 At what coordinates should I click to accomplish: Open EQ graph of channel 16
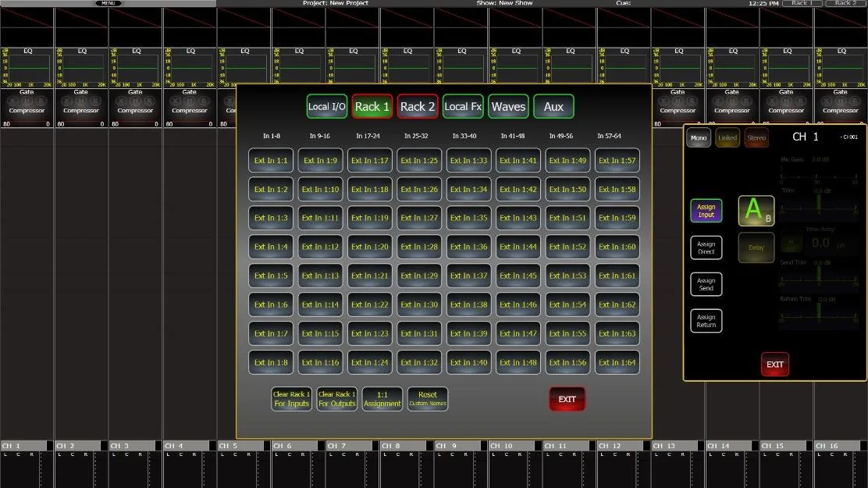tap(841, 68)
